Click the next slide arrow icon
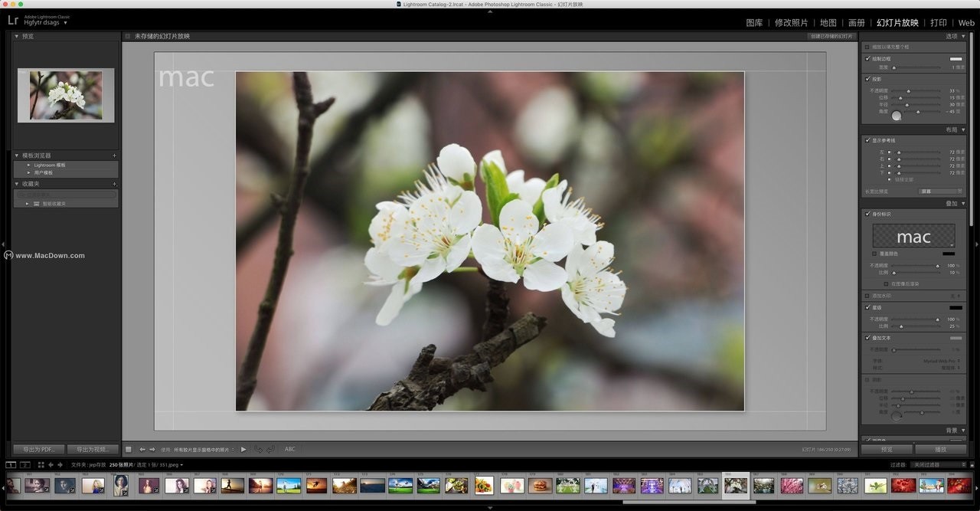This screenshot has height=511, width=980. click(x=152, y=449)
